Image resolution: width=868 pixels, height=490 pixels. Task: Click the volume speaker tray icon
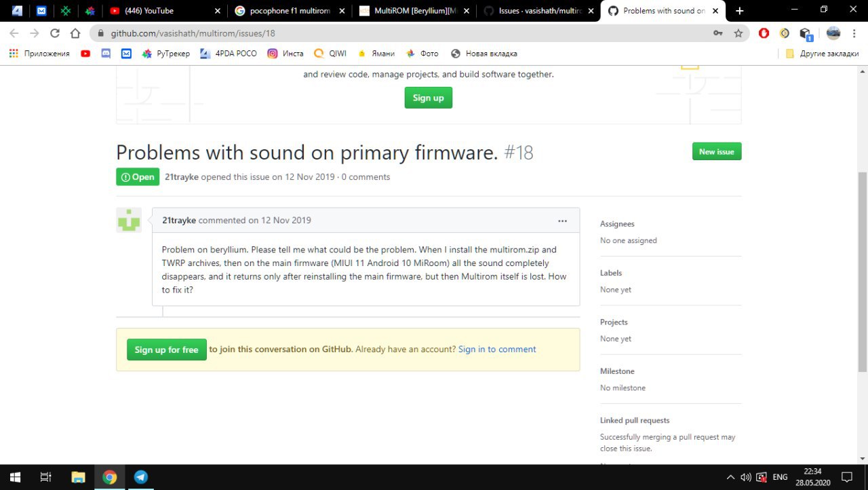pos(746,477)
